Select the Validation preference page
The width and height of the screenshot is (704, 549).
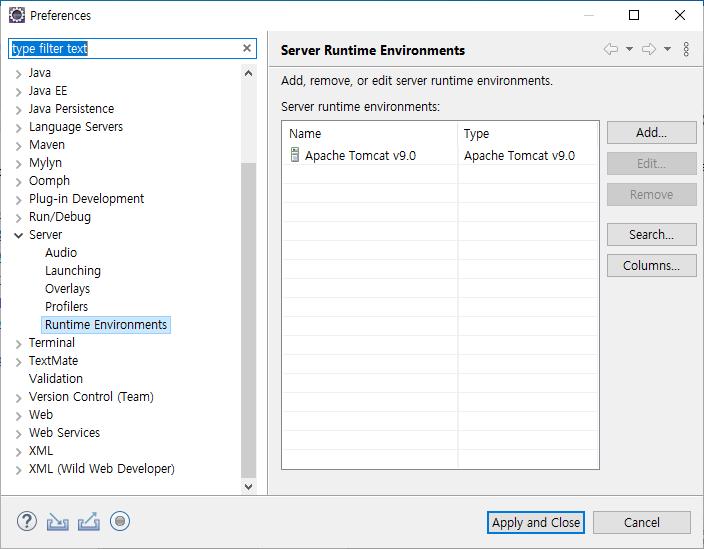(56, 378)
